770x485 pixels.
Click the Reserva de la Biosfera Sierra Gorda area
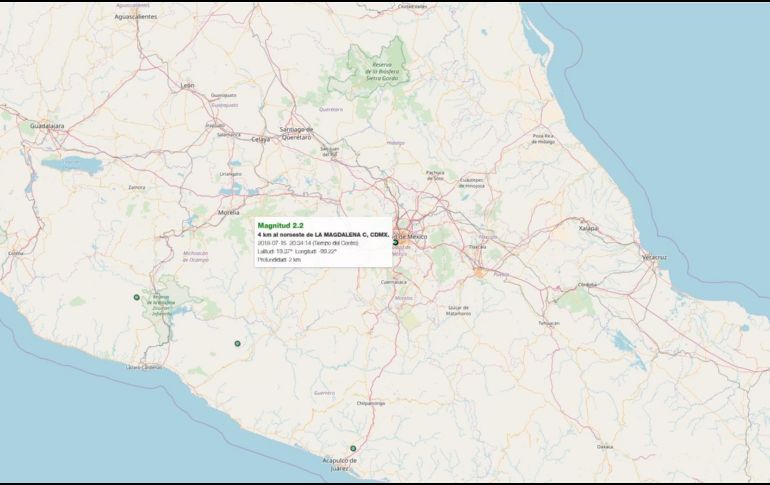point(384,72)
